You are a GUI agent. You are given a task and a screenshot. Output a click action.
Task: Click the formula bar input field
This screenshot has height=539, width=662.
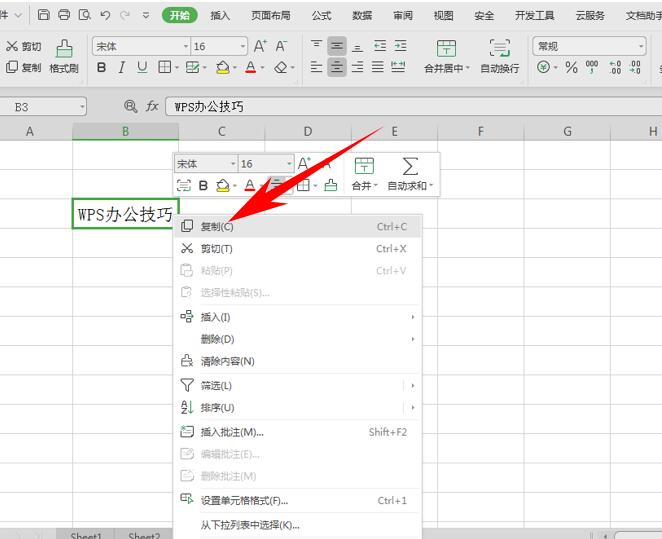click(414, 106)
